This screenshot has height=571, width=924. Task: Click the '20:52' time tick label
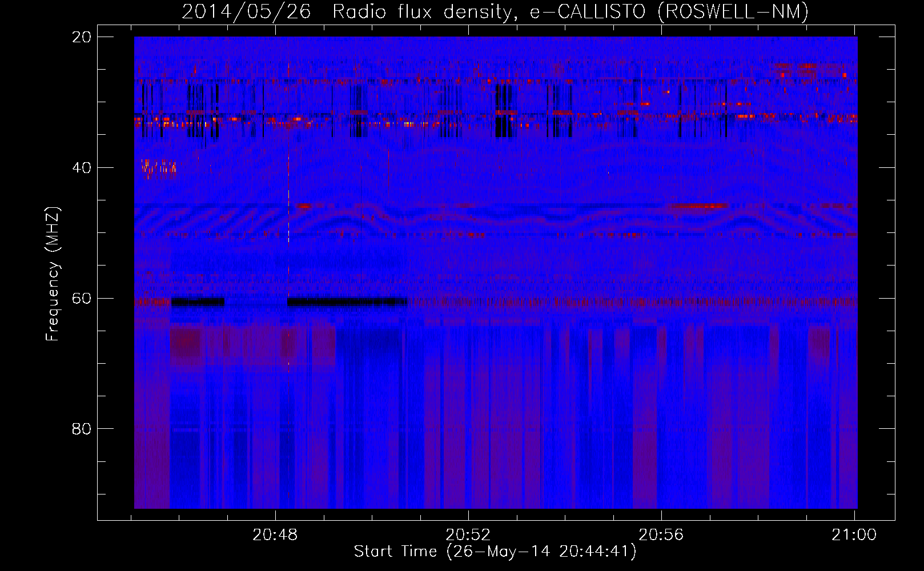tap(468, 535)
